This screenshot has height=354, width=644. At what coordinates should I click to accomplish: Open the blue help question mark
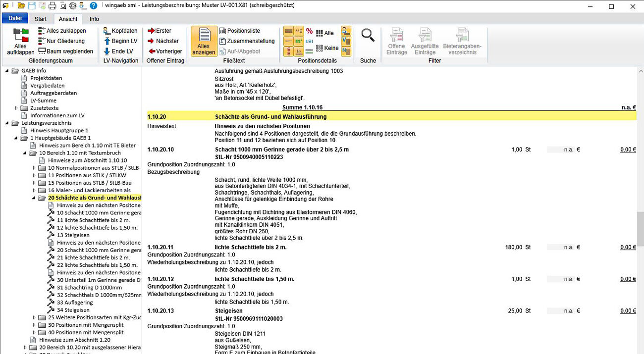pyautogui.click(x=93, y=6)
